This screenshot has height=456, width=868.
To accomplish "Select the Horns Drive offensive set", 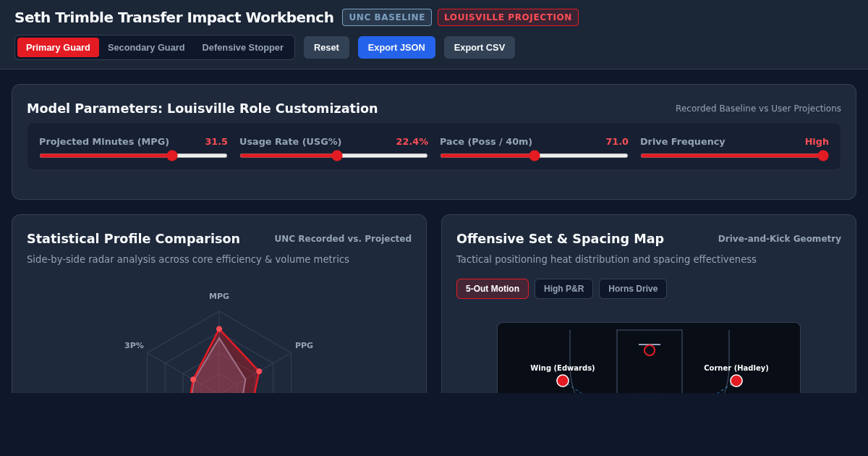I will pos(633,289).
